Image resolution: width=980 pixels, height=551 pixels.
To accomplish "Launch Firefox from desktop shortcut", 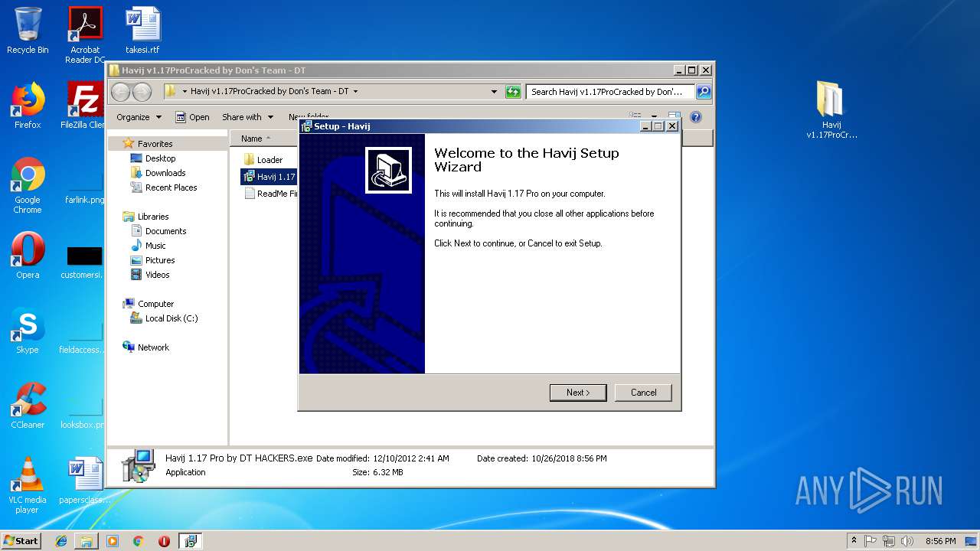I will (28, 106).
